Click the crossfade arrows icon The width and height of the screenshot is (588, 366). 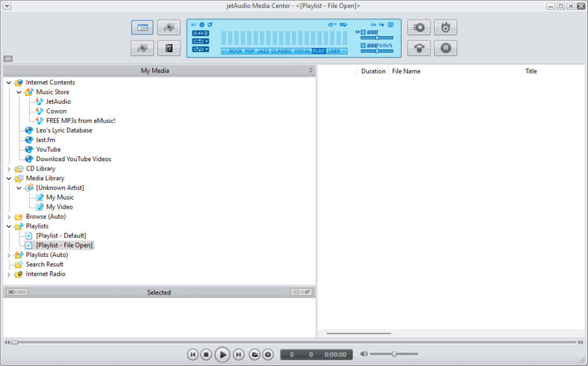tap(373, 25)
